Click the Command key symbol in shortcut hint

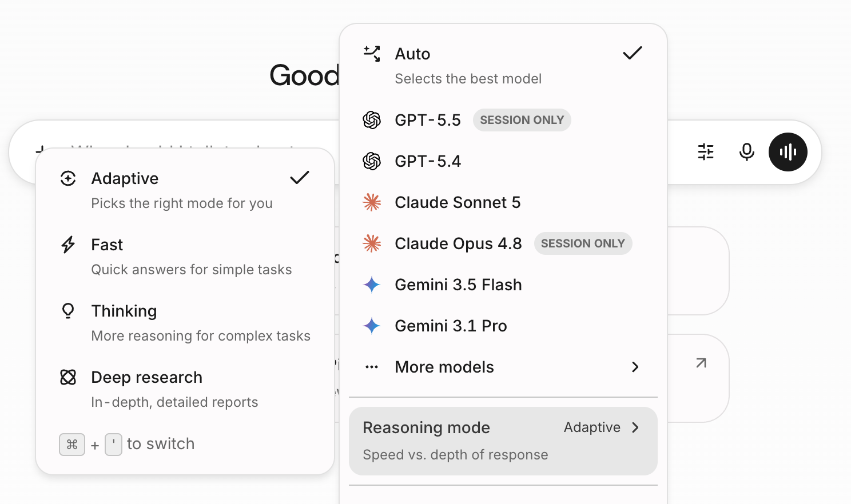click(72, 445)
